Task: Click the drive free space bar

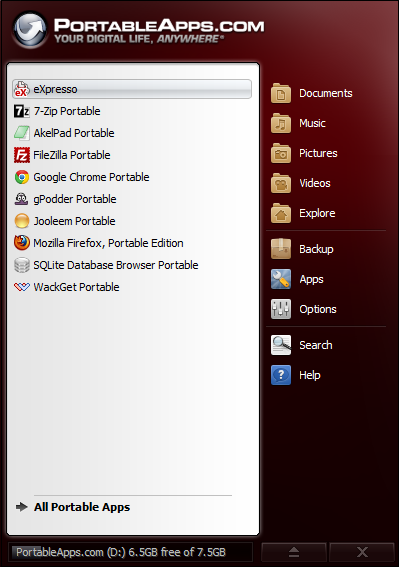Action: (131, 552)
